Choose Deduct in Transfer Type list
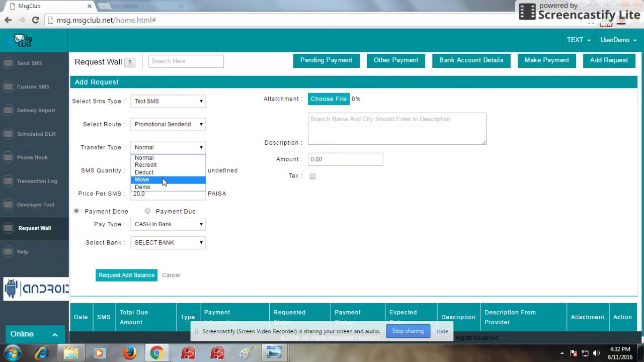Image resolution: width=644 pixels, height=362 pixels. coord(168,172)
